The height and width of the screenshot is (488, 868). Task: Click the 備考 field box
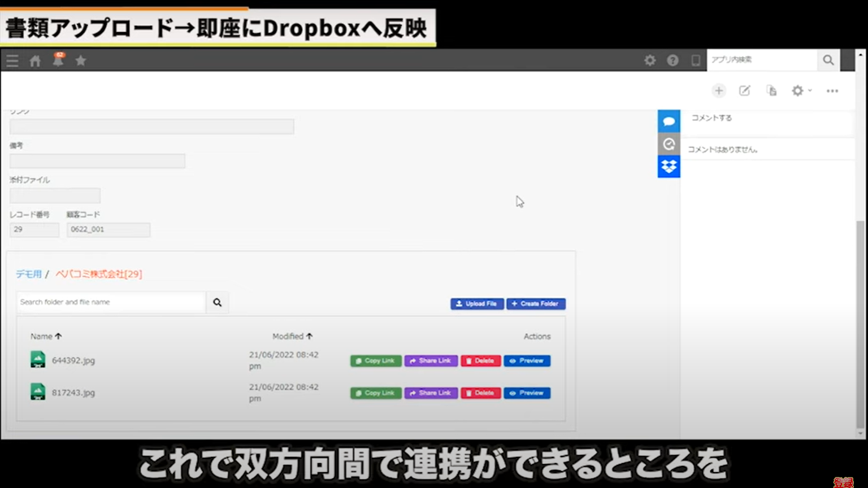tap(97, 161)
